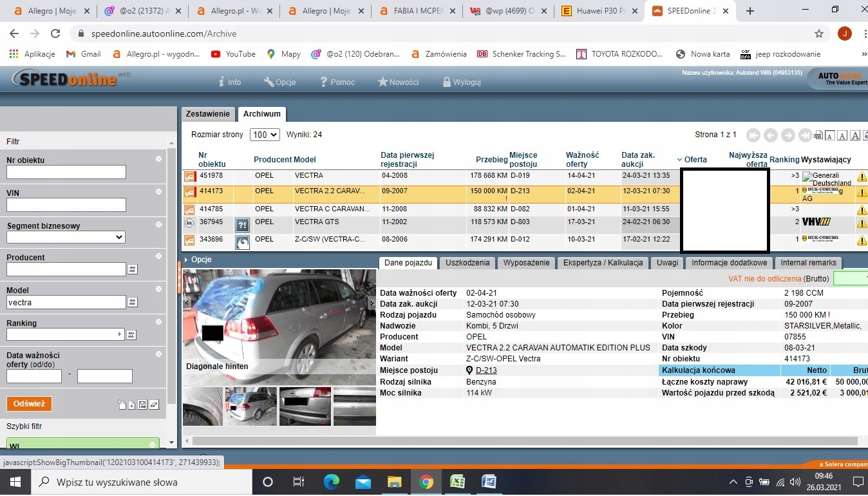
Task: Remove the Nr obiektu filter field
Action: pos(158,158)
